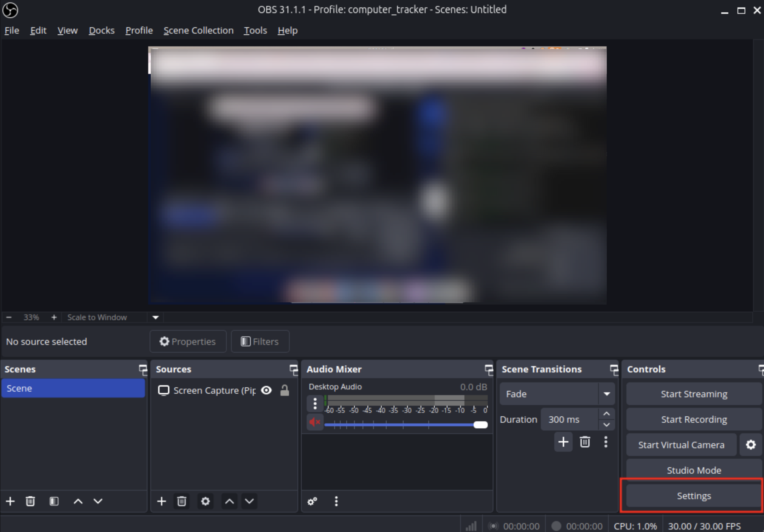Unmute Desktop Audio speaker icon
This screenshot has height=532, width=764.
tap(314, 422)
